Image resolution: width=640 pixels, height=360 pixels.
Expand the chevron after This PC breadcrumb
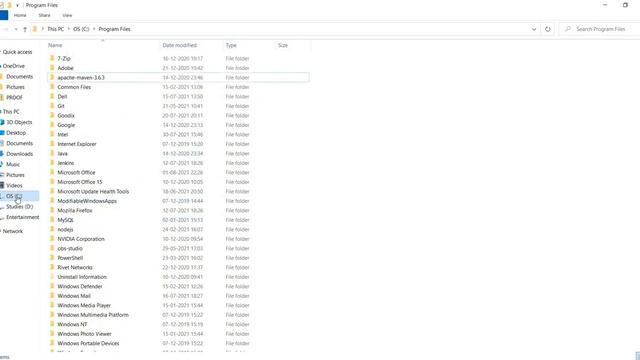click(69, 29)
